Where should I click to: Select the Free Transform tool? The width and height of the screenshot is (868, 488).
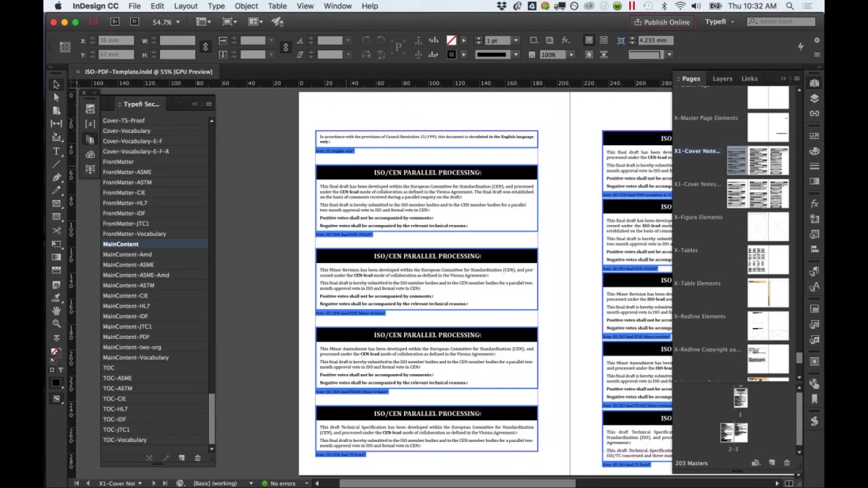click(x=56, y=243)
